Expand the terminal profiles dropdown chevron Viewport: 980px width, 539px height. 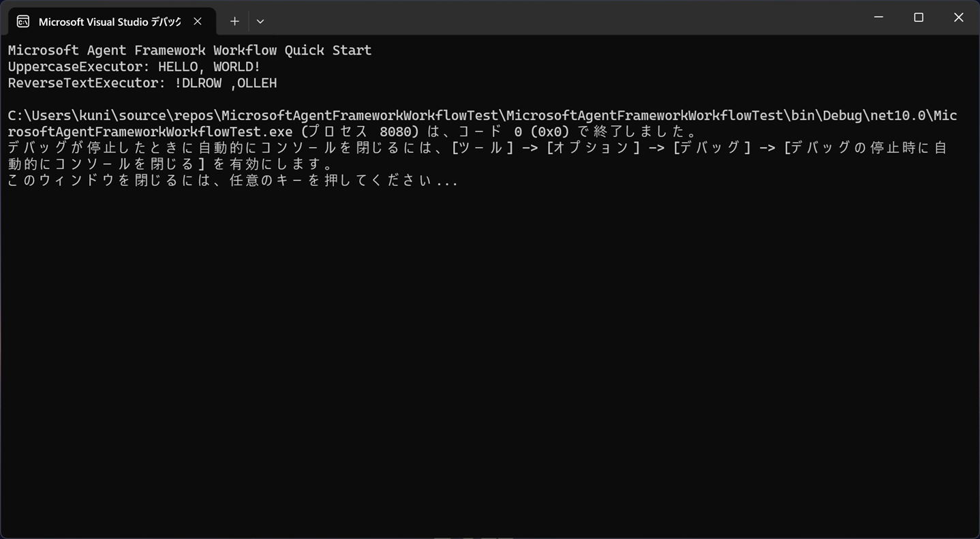click(x=260, y=22)
